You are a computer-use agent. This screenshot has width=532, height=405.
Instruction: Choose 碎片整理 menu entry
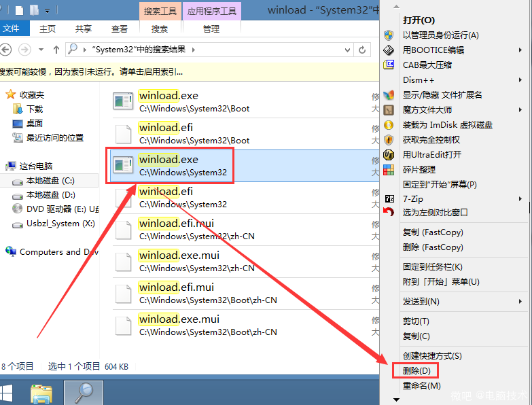(419, 170)
